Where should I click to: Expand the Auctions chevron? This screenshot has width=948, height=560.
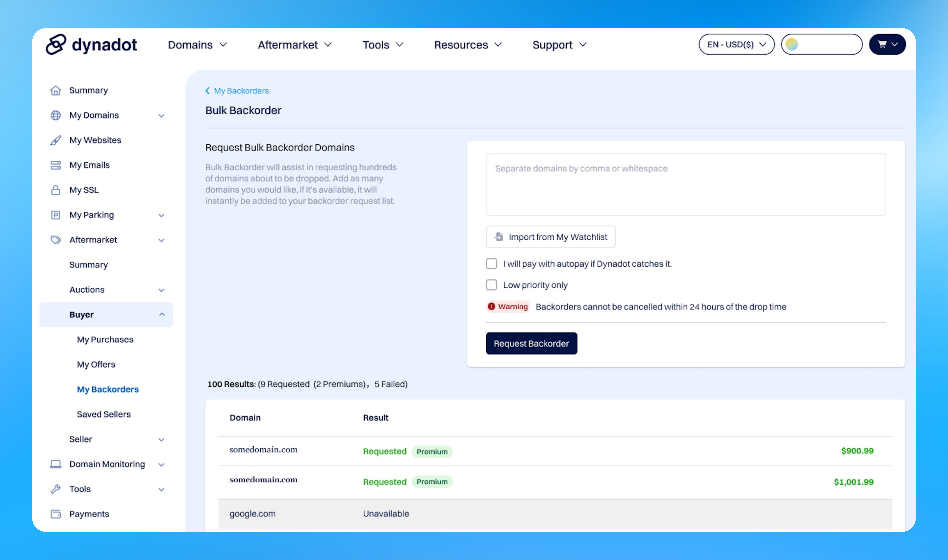[x=162, y=290]
